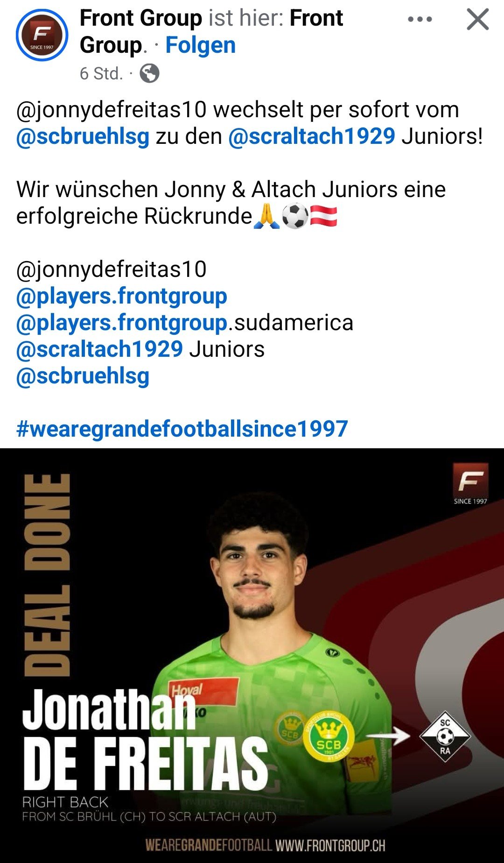Open @scraltach1929 mention before Juniors!

[x=312, y=136]
